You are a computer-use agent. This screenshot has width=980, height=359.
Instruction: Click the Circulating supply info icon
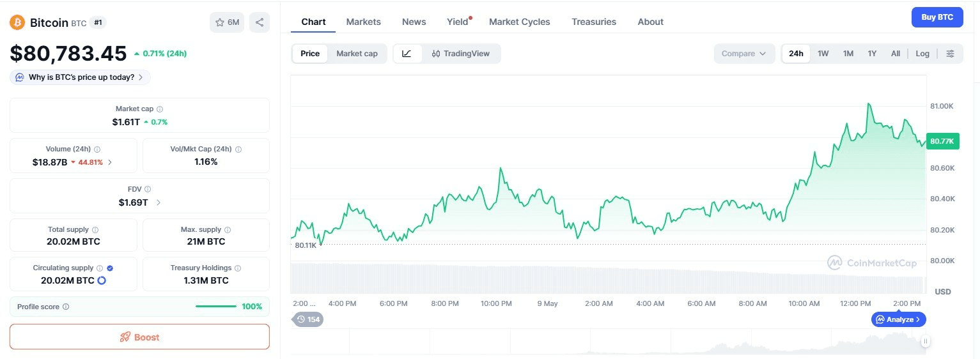[x=100, y=268]
